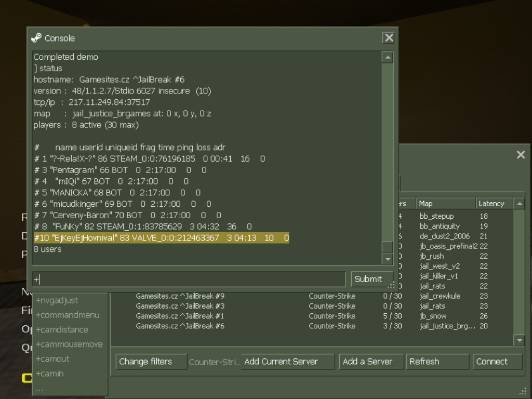Image resolution: width=532 pixels, height=399 pixels.
Task: Close the Console window
Action: coord(389,37)
